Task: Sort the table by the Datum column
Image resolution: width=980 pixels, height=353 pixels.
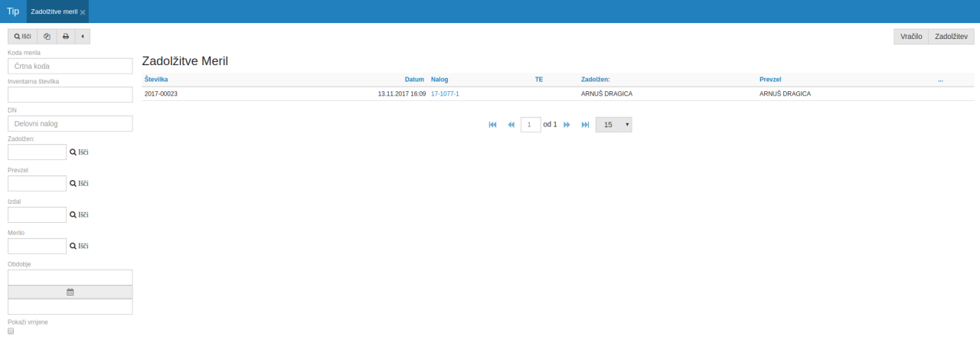Action: coord(414,79)
